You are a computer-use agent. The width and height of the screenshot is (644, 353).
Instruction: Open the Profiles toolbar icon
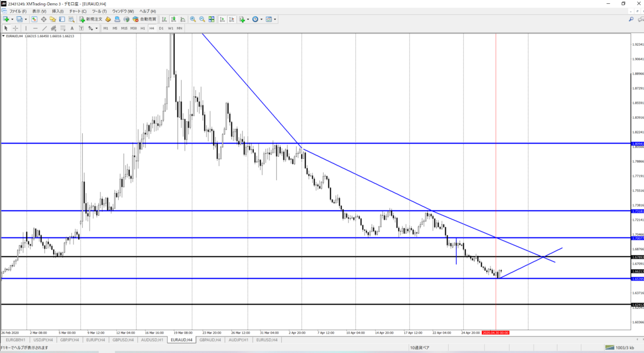19,19
